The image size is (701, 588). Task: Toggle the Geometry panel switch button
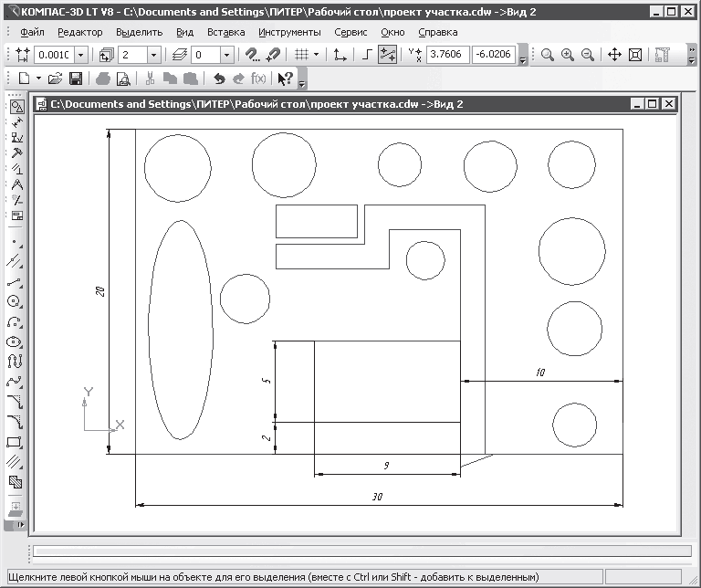coord(16,107)
